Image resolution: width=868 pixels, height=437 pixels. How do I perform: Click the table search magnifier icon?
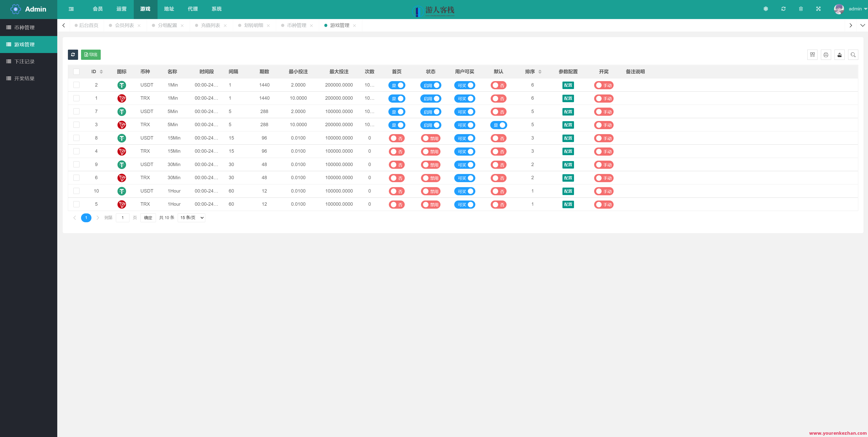pos(853,55)
